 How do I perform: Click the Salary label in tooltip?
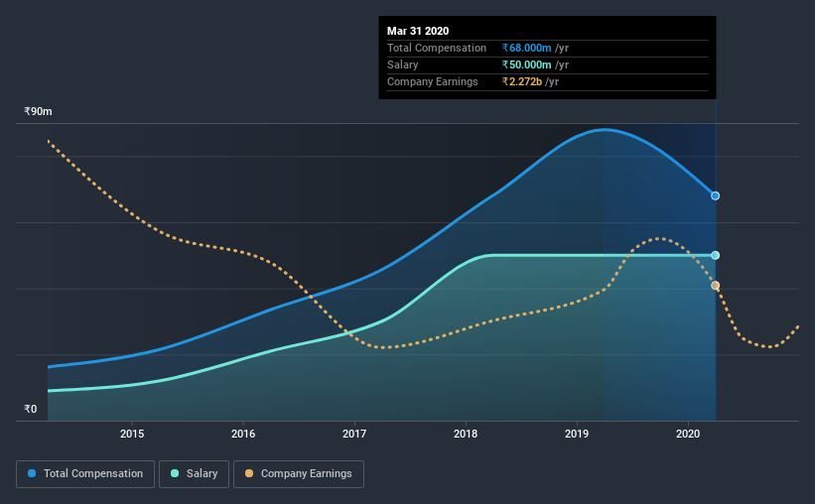402,64
